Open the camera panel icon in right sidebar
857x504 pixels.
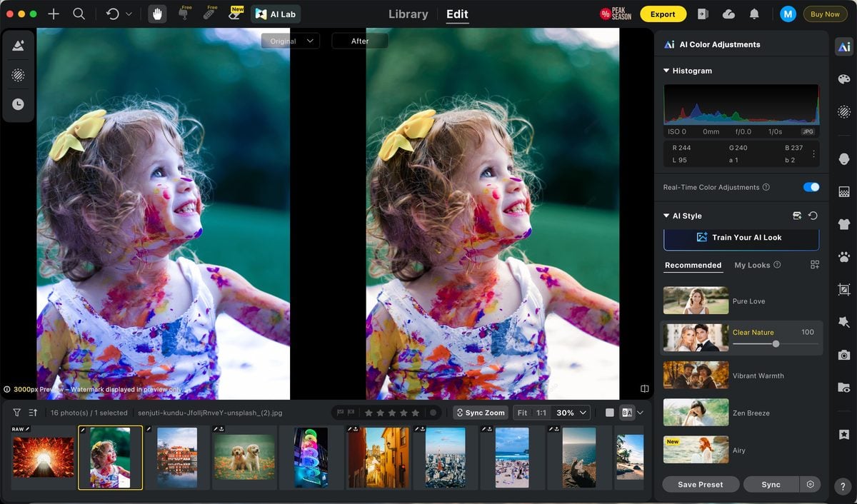(844, 355)
